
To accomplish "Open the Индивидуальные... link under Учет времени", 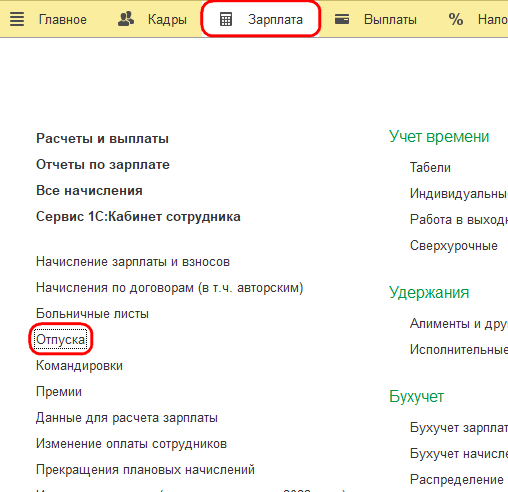I will click(459, 194).
